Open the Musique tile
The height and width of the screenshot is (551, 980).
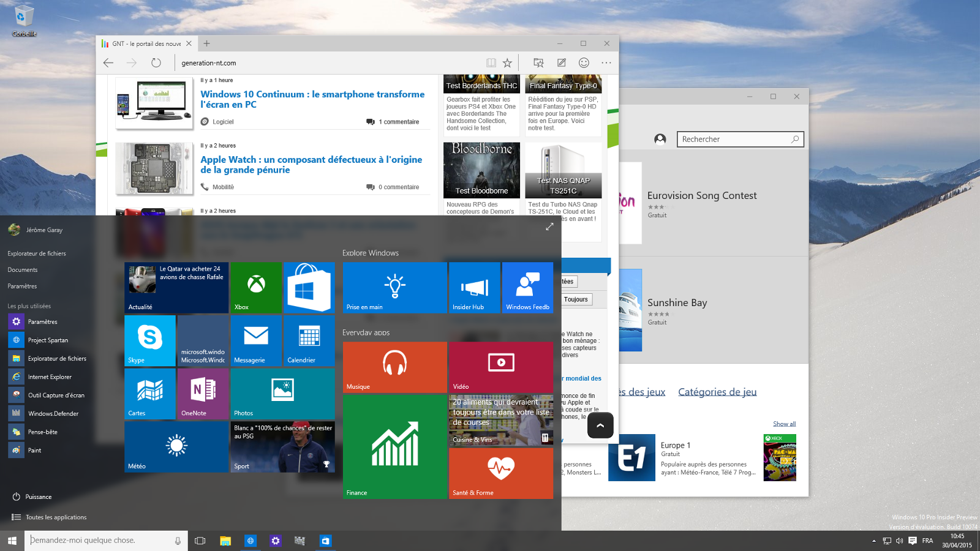tap(394, 367)
